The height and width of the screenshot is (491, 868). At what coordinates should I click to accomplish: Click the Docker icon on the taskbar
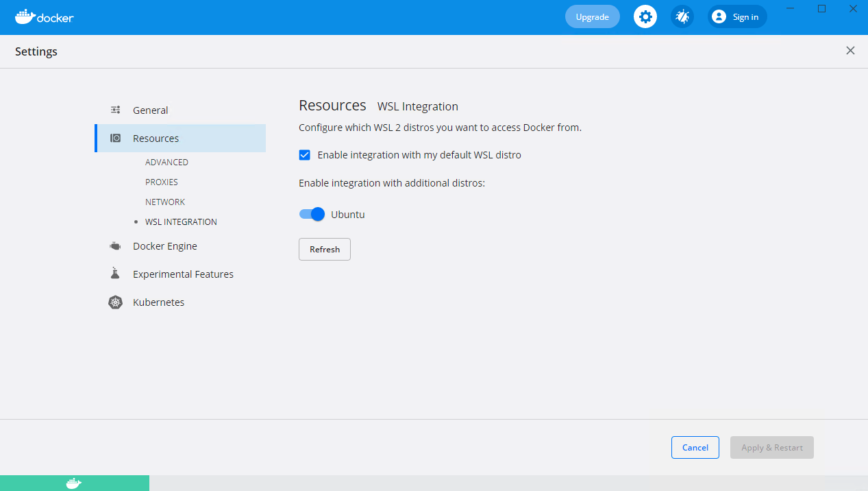75,483
